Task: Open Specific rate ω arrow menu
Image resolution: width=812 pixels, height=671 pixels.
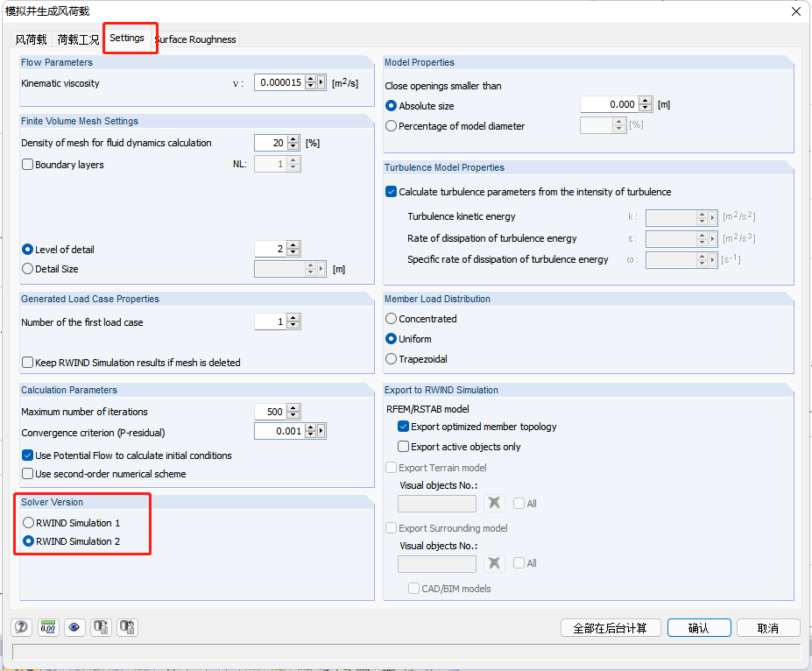Action: [x=712, y=260]
